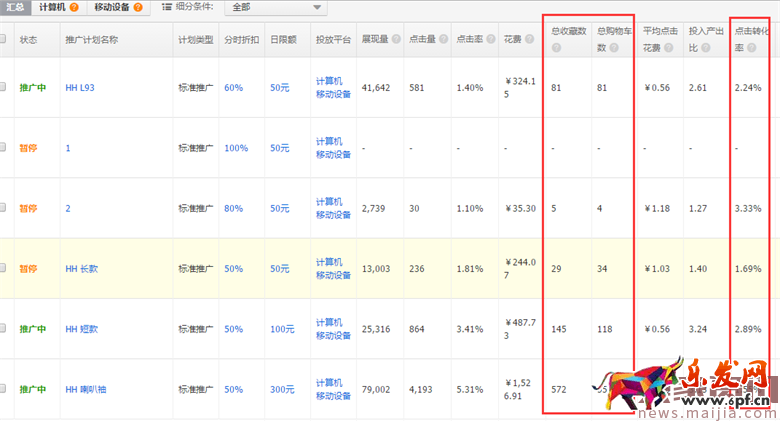
Task: Select the checkbox for HH 长款 row
Action: point(3,268)
